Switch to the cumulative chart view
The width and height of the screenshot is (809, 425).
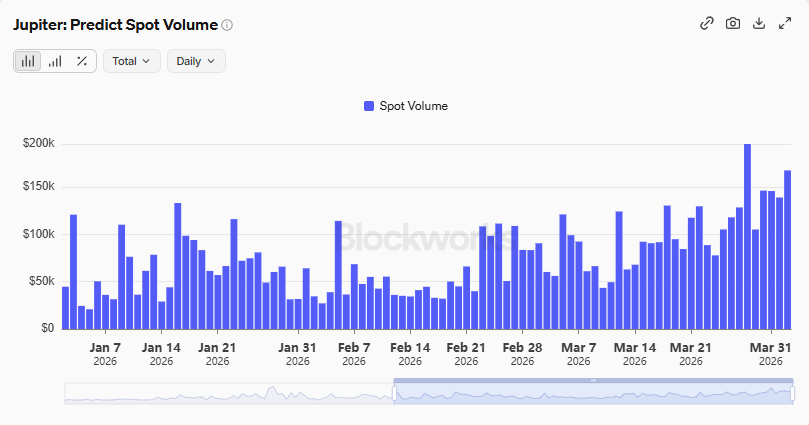pos(55,61)
